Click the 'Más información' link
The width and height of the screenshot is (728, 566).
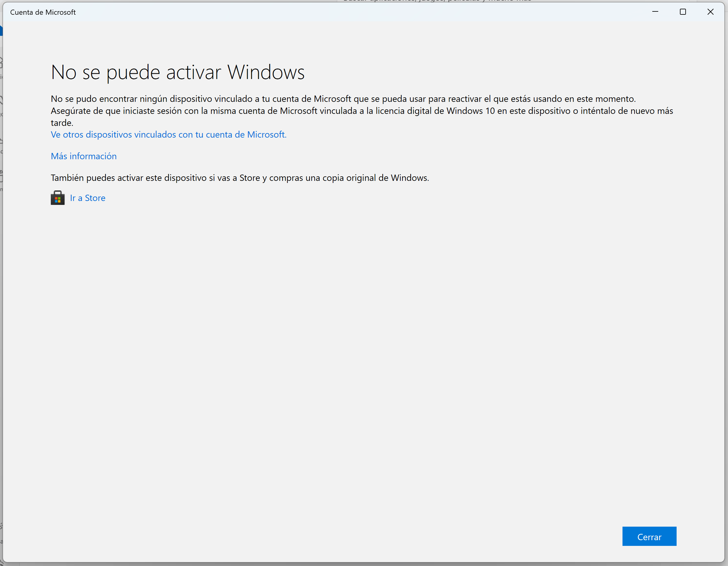[x=84, y=156]
